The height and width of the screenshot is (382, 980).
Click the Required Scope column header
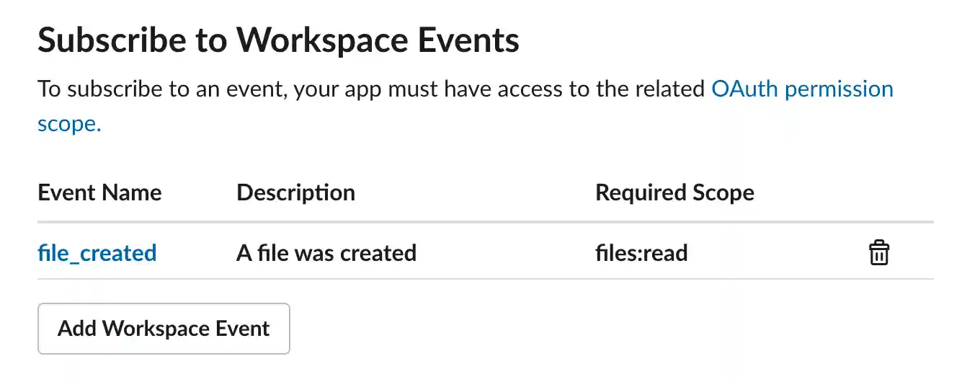[x=674, y=192]
